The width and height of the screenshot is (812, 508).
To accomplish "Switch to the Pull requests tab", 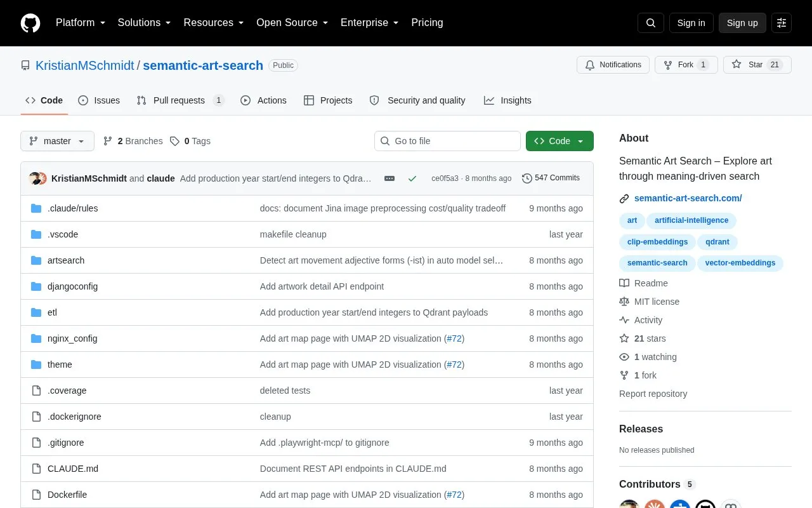I will click(180, 100).
